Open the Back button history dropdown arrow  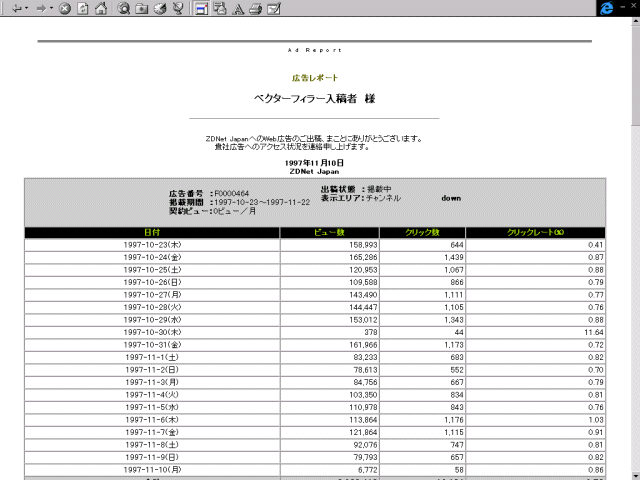(x=27, y=8)
